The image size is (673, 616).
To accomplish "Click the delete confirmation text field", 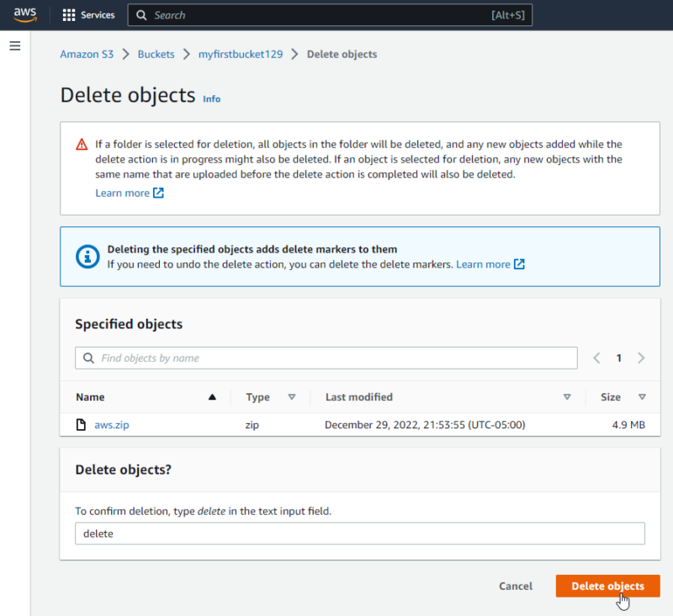I will [x=360, y=534].
